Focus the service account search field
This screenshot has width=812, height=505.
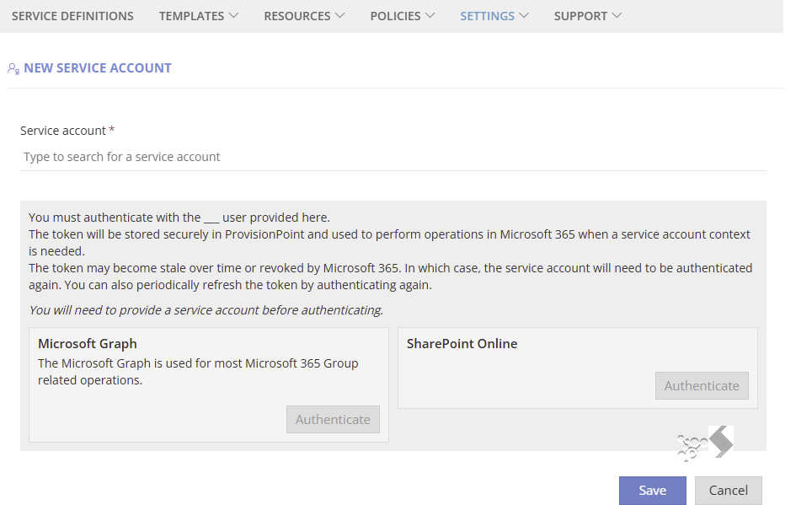[393, 157]
